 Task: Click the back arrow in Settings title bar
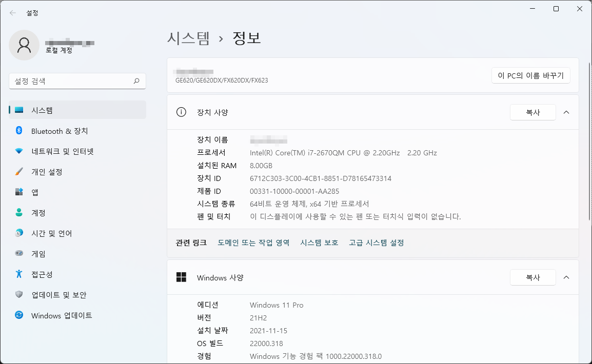tap(12, 13)
